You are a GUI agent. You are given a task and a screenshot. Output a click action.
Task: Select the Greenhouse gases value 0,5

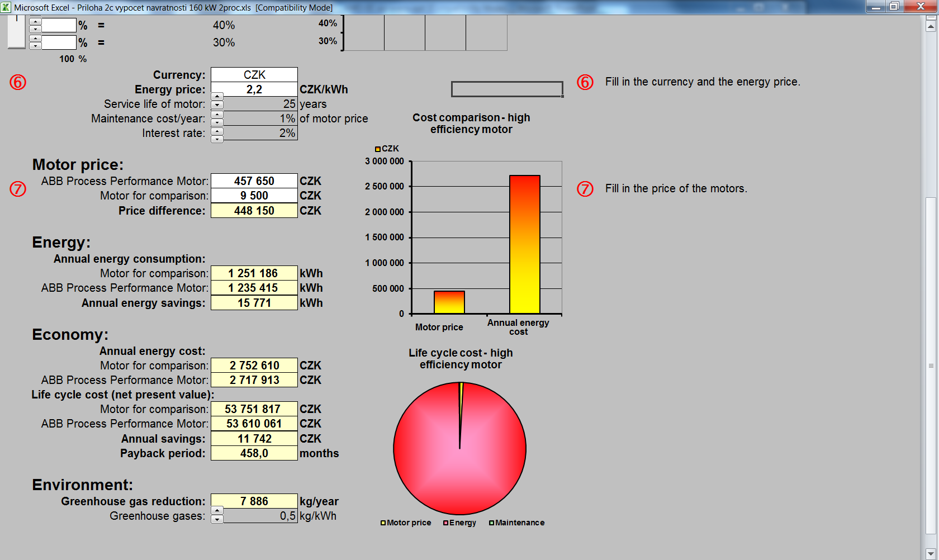point(260,516)
